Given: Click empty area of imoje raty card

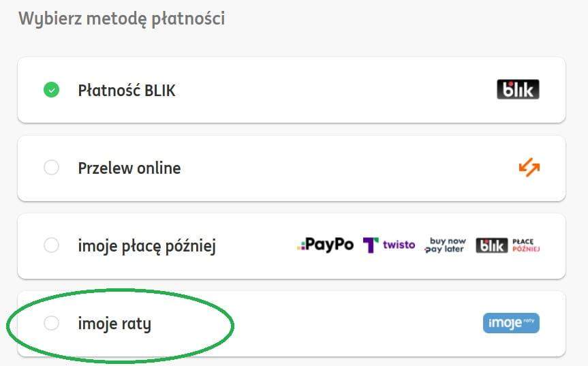Looking at the screenshot, I should click(354, 324).
